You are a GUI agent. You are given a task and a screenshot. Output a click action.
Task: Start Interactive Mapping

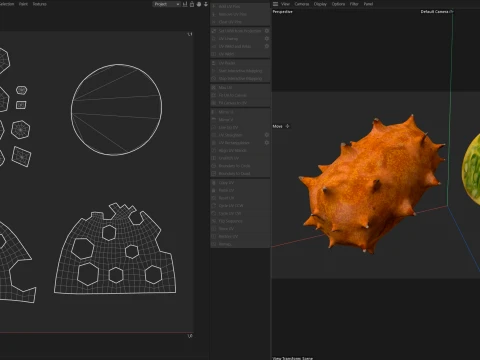240,71
